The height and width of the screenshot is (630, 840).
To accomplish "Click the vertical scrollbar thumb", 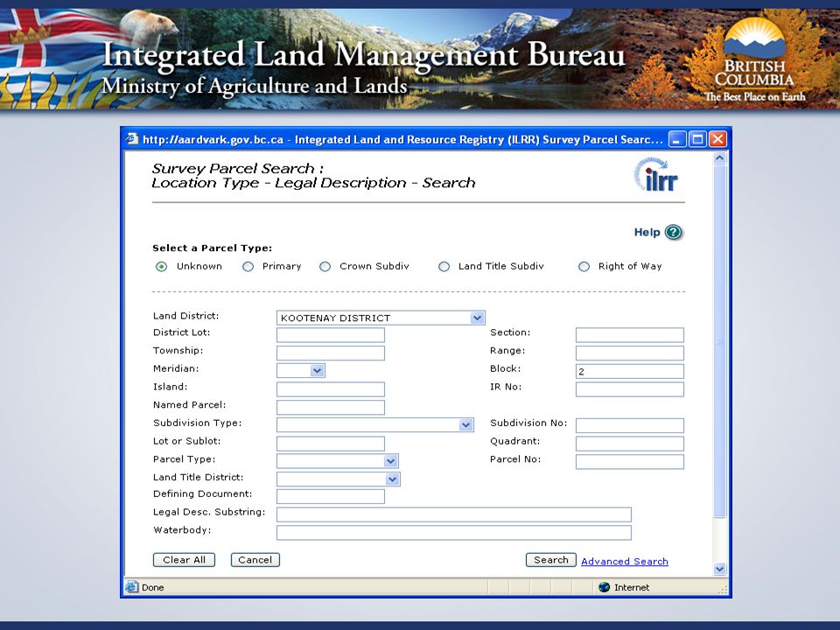I will pyautogui.click(x=720, y=341).
